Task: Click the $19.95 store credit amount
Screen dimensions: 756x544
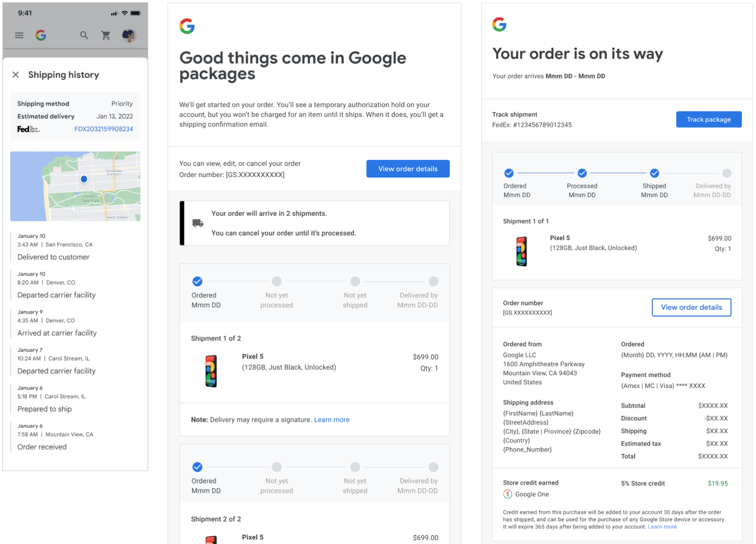Action: point(718,483)
